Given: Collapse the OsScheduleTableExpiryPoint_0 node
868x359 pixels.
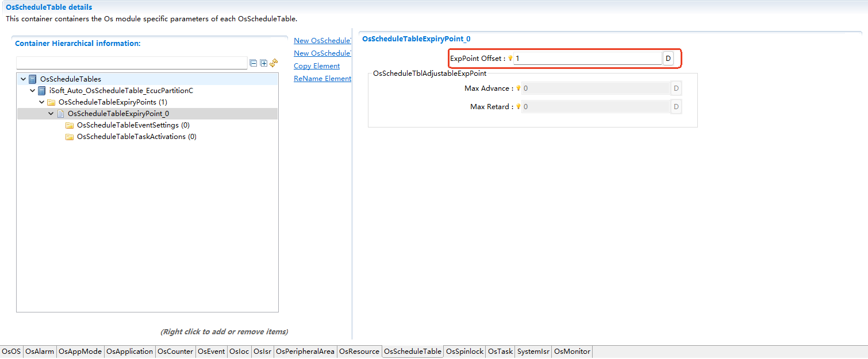Looking at the screenshot, I should (x=51, y=114).
